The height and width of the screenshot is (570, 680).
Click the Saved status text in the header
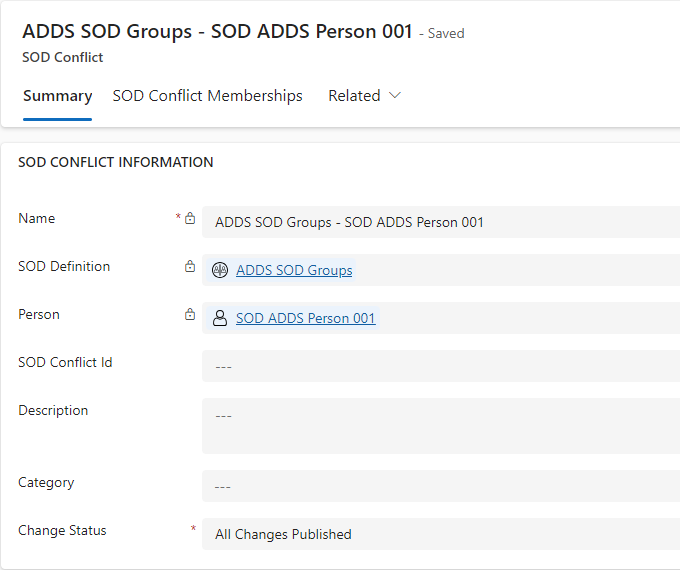pyautogui.click(x=445, y=34)
